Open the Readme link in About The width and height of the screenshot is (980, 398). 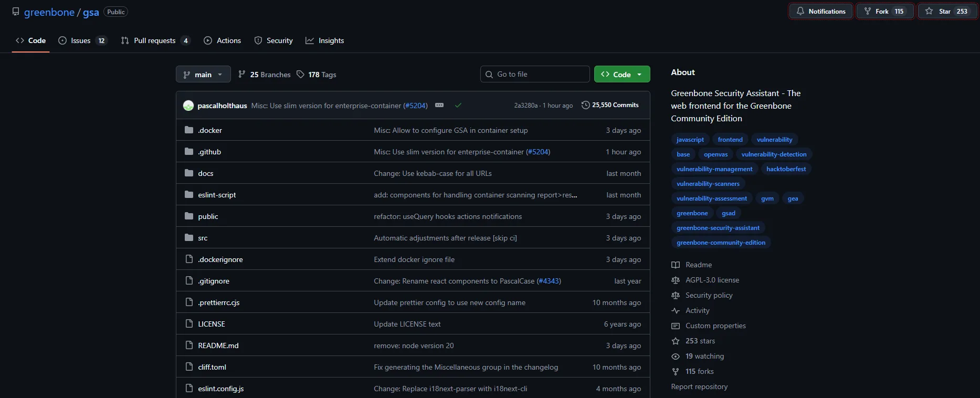tap(698, 265)
